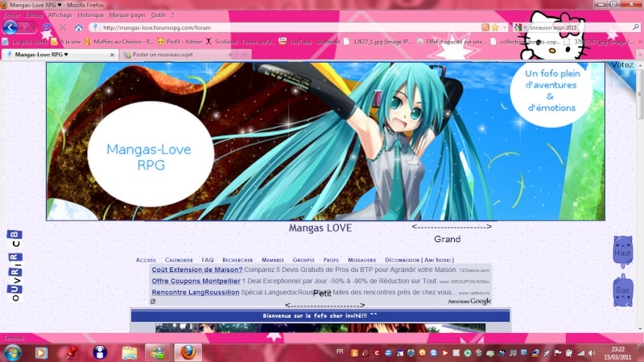Open the Affichage menu
This screenshot has width=644, height=362.
(60, 14)
